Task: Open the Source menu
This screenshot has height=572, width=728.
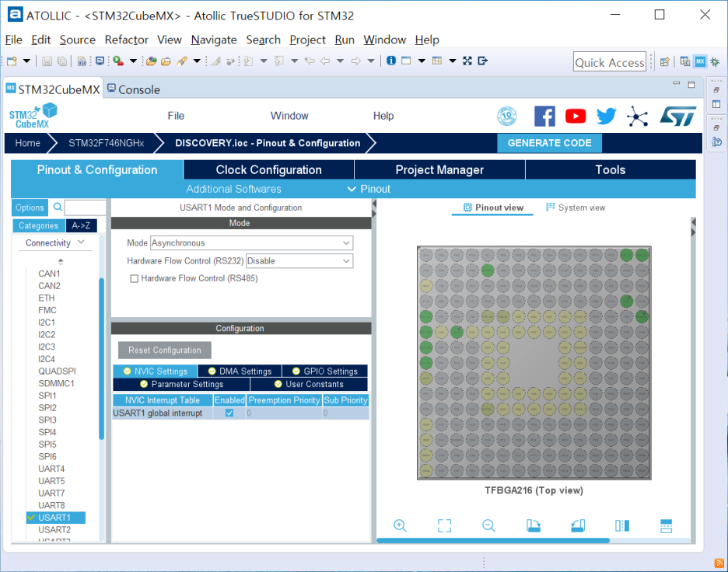Action: pyautogui.click(x=78, y=40)
